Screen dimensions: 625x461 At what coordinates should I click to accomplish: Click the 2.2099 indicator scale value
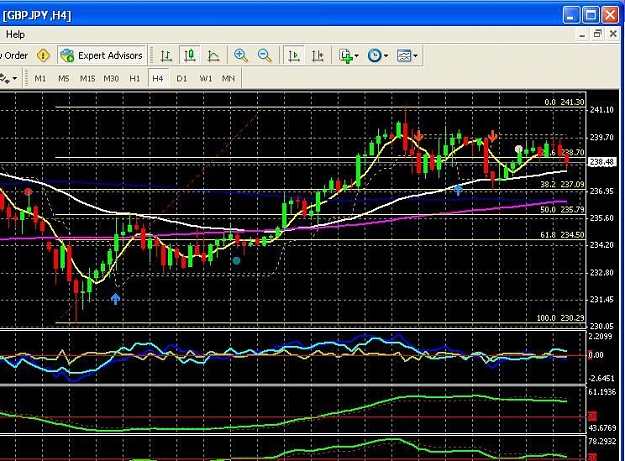(600, 336)
